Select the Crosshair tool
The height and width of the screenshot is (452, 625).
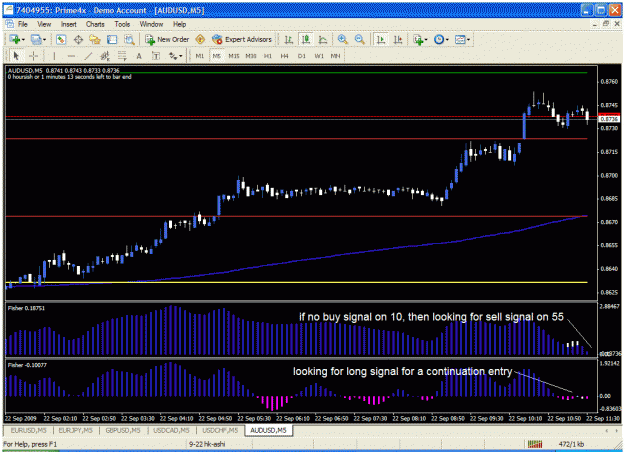(33, 56)
